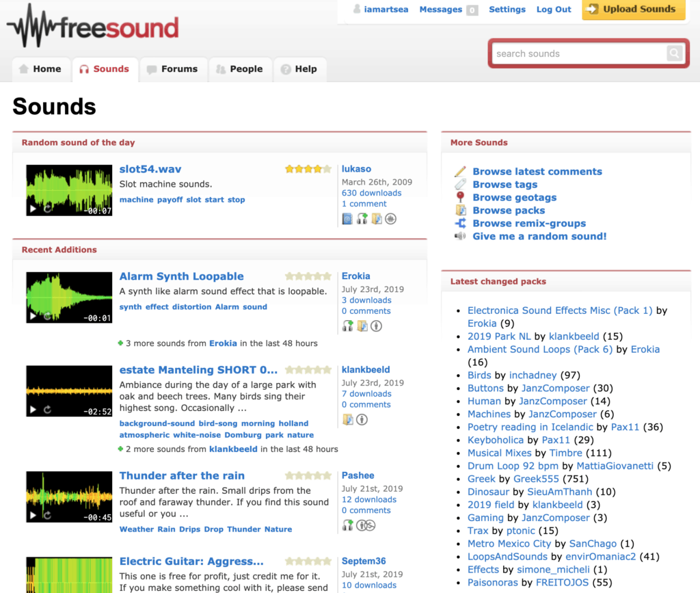
Task: Click the pack folder icon under klankbeeld
Action: [347, 420]
